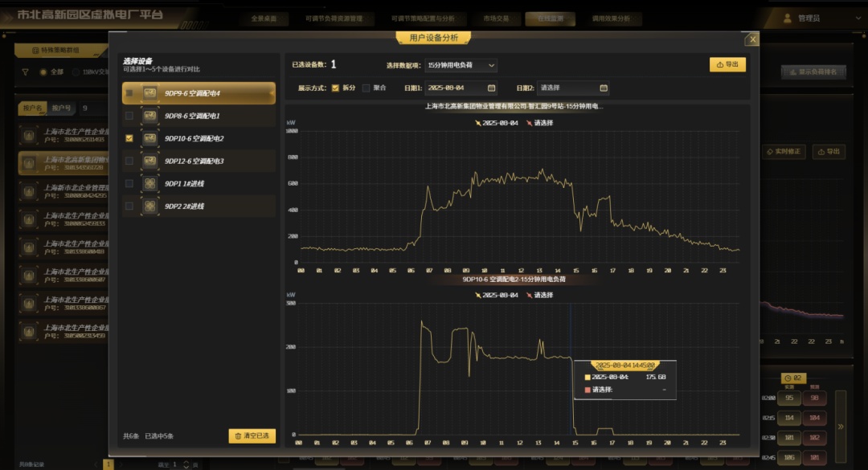The image size is (868, 470).
Task: Check the 9DP12-6 空调配电3 checkbox
Action: point(129,161)
